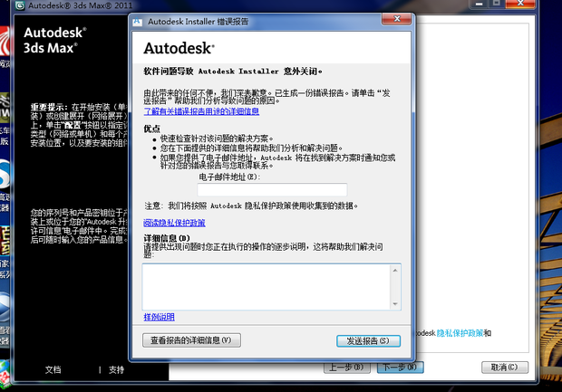This screenshot has height=392, width=562.
Task: Click the details text area scroll down arrow
Action: [395, 304]
